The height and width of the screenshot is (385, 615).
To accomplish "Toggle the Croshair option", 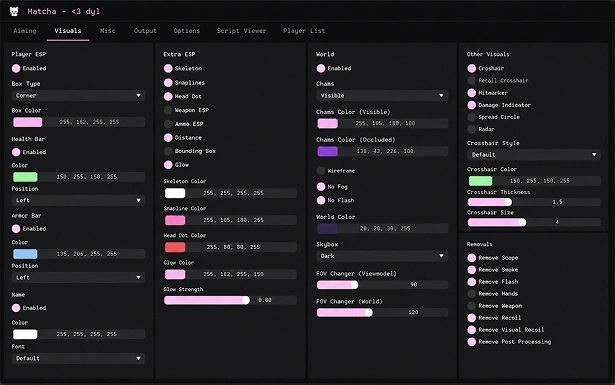I will pos(471,68).
